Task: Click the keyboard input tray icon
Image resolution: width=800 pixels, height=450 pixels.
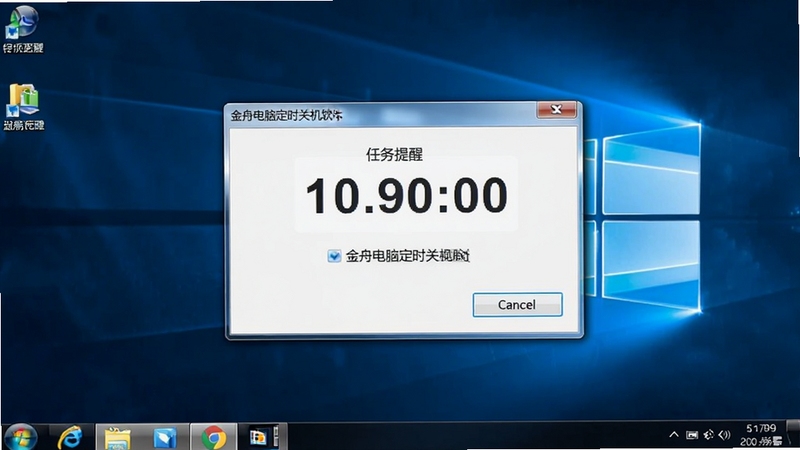Action: click(692, 435)
